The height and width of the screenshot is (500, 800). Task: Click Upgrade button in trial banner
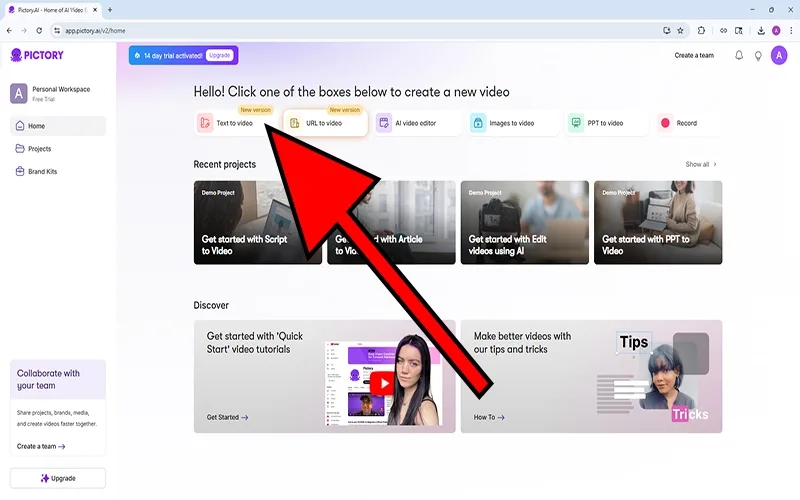tap(220, 55)
